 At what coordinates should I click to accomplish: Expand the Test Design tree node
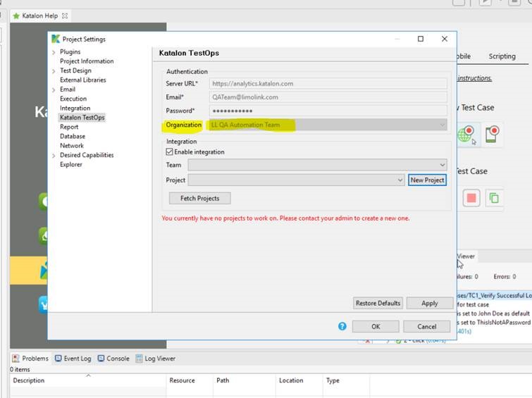coord(54,71)
